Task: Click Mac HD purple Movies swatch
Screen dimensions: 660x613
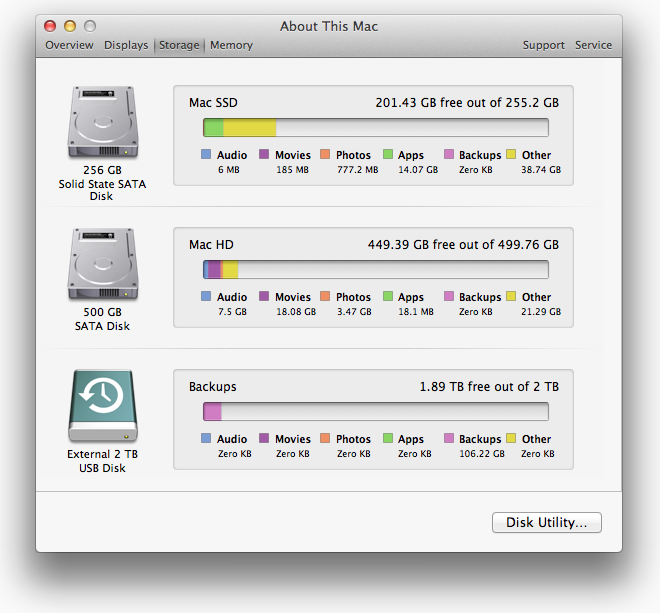Action: tap(264, 296)
